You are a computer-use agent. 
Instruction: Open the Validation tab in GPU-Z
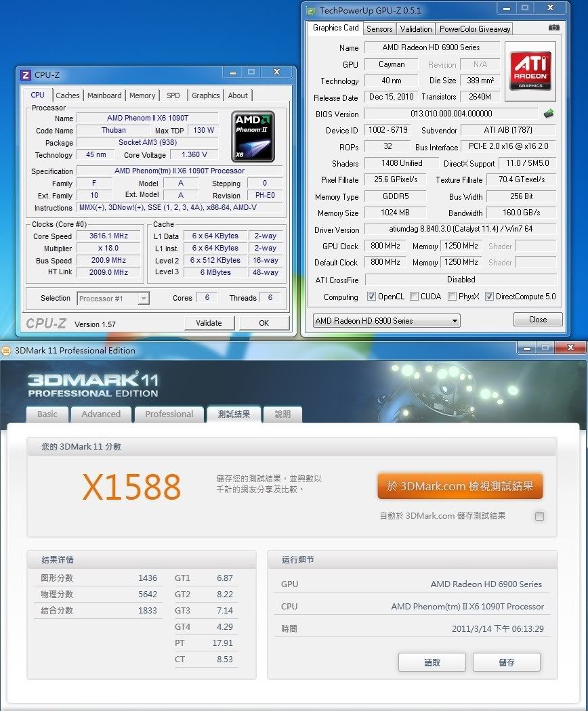pos(415,29)
